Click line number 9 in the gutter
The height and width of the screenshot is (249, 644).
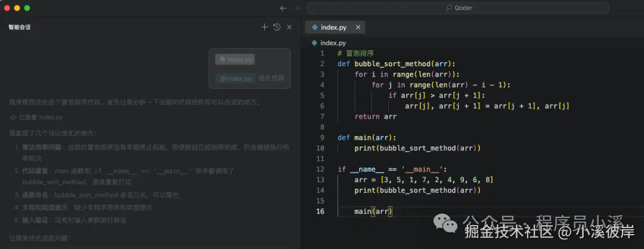[323, 137]
